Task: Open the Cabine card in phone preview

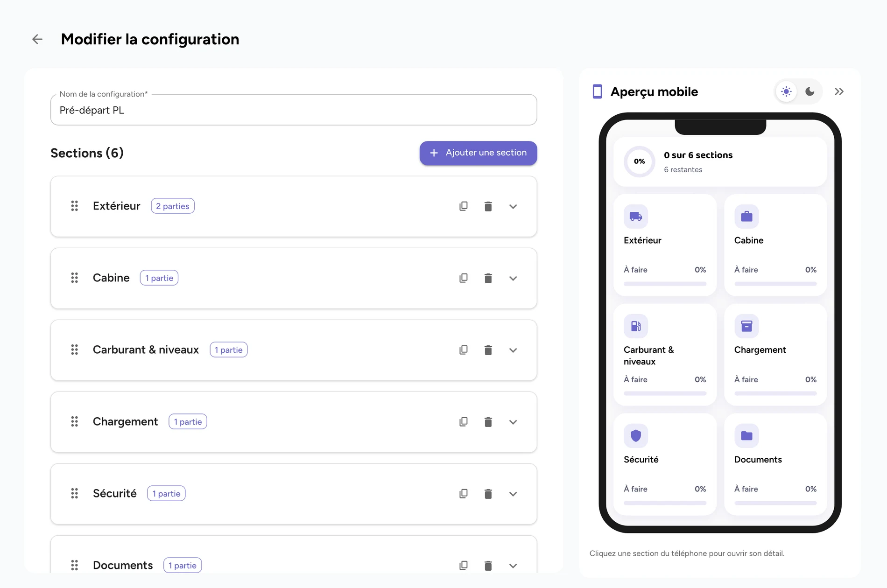Action: click(x=775, y=245)
